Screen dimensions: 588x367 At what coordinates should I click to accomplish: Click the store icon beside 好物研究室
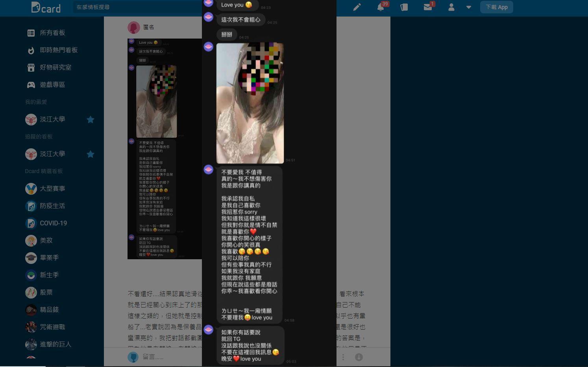pos(31,68)
